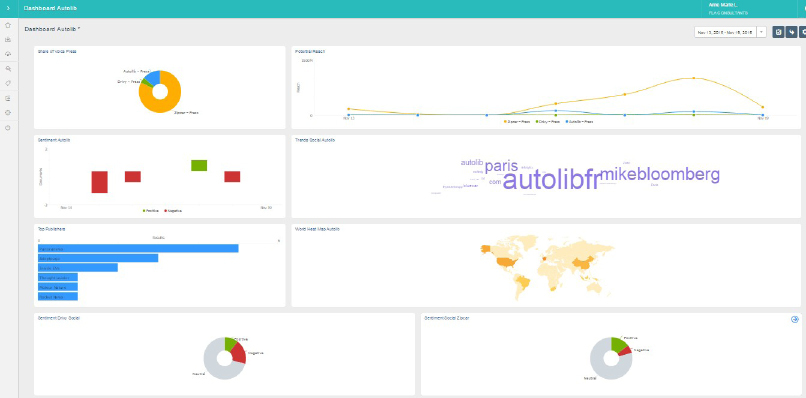Open the date range dropdown arrow
This screenshot has width=806, height=398.
coord(761,32)
